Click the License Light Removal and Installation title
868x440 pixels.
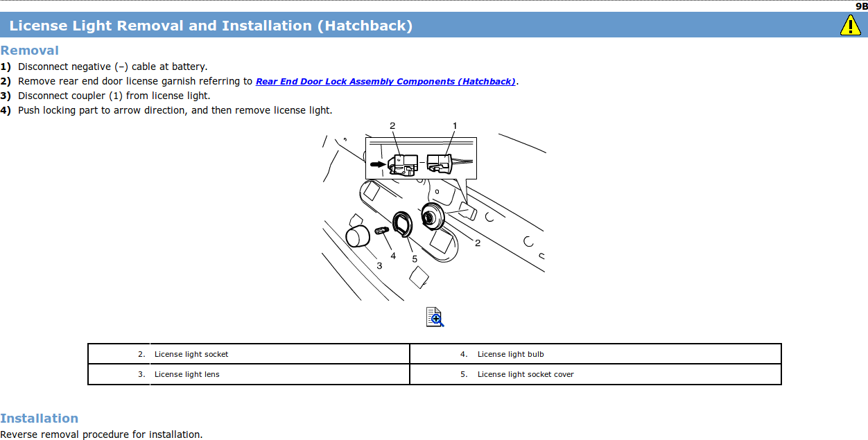point(211,26)
